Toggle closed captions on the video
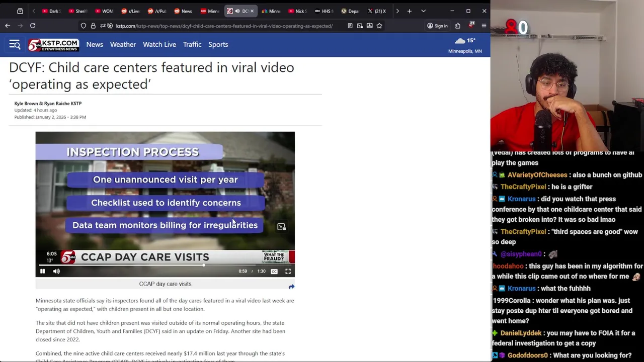The image size is (644, 362). [x=274, y=271]
